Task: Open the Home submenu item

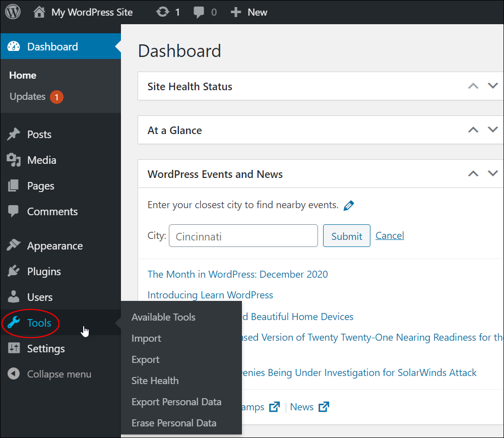Action: click(23, 75)
